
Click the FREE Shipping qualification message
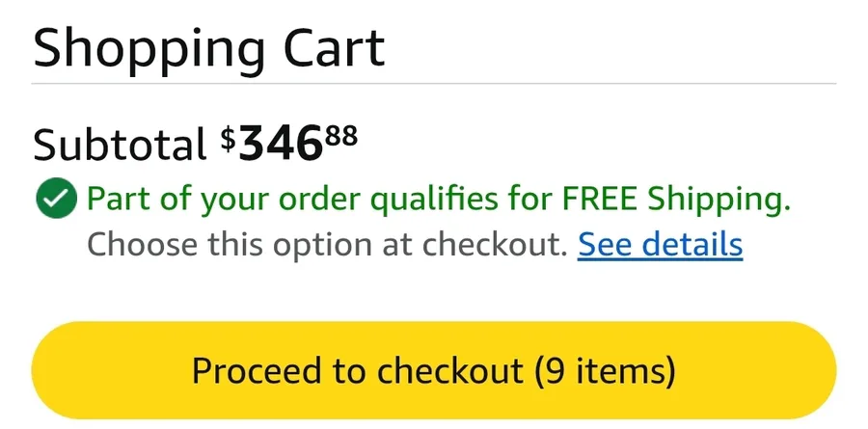(439, 201)
